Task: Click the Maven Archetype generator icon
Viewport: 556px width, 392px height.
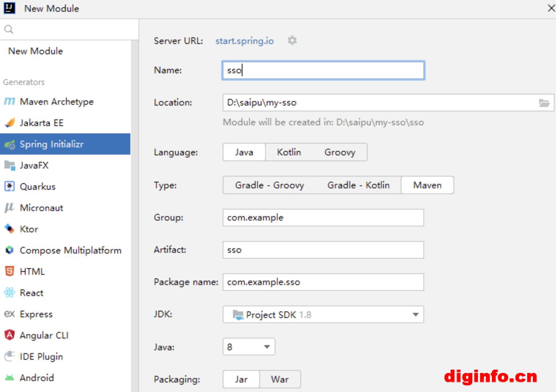Action: pyautogui.click(x=10, y=101)
